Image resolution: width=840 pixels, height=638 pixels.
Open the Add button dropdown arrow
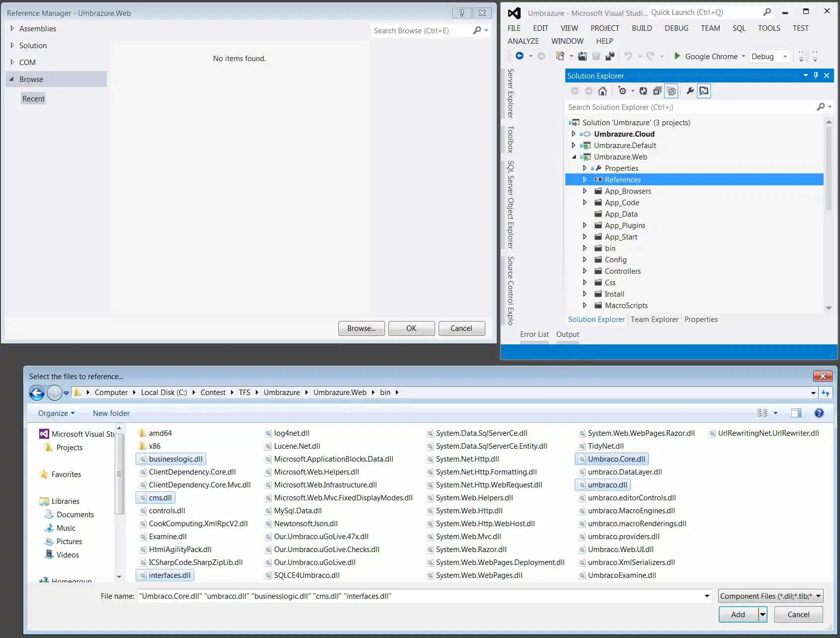(x=763, y=615)
